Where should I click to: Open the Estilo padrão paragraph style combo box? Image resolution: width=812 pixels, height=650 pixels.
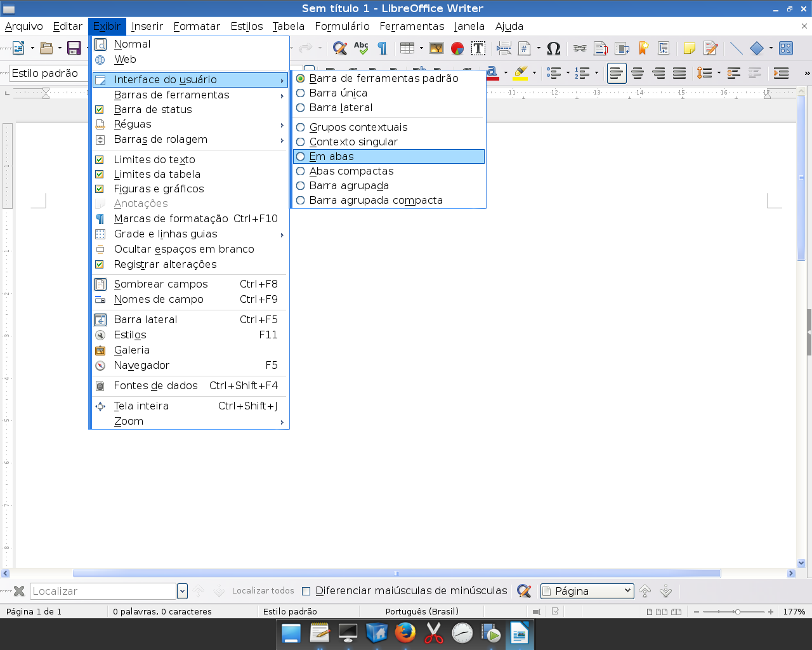click(48, 73)
